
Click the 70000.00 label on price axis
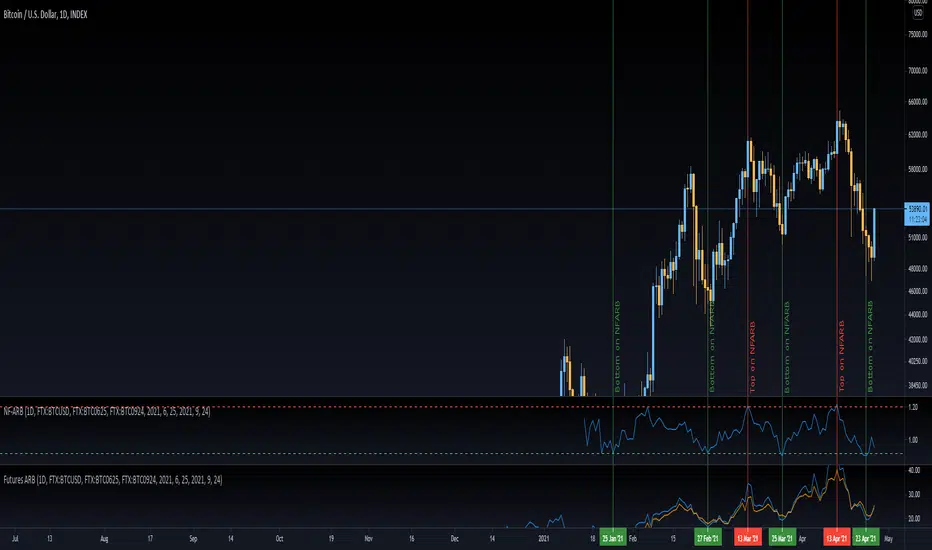click(x=918, y=71)
